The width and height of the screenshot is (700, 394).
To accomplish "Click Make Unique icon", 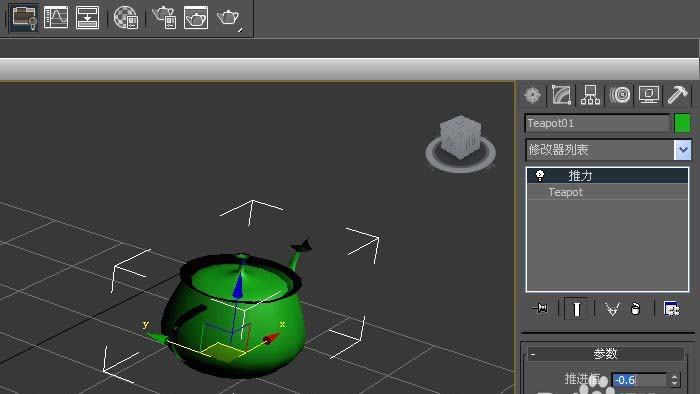I will click(x=612, y=308).
